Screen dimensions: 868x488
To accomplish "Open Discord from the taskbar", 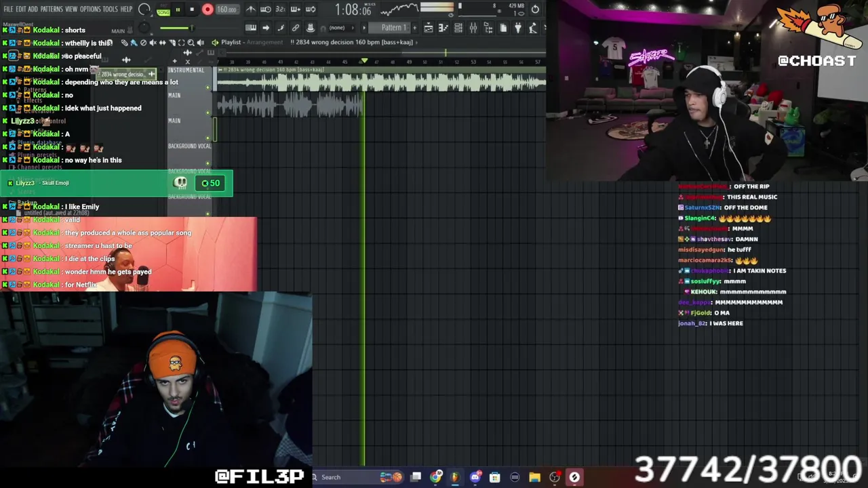I will [x=475, y=477].
